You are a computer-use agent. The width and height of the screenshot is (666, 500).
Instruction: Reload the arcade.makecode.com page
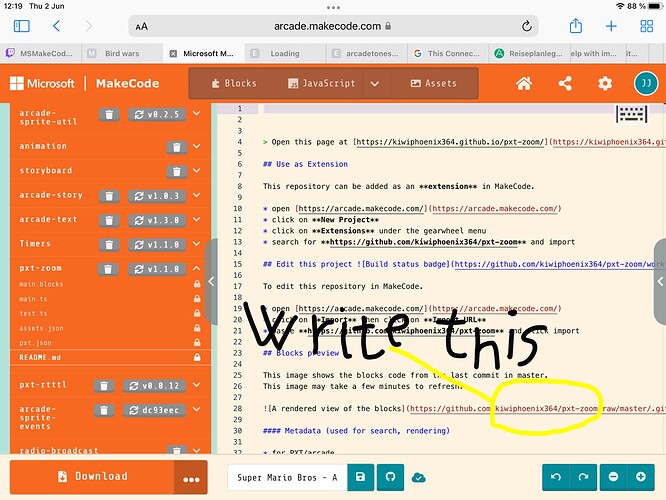[527, 26]
